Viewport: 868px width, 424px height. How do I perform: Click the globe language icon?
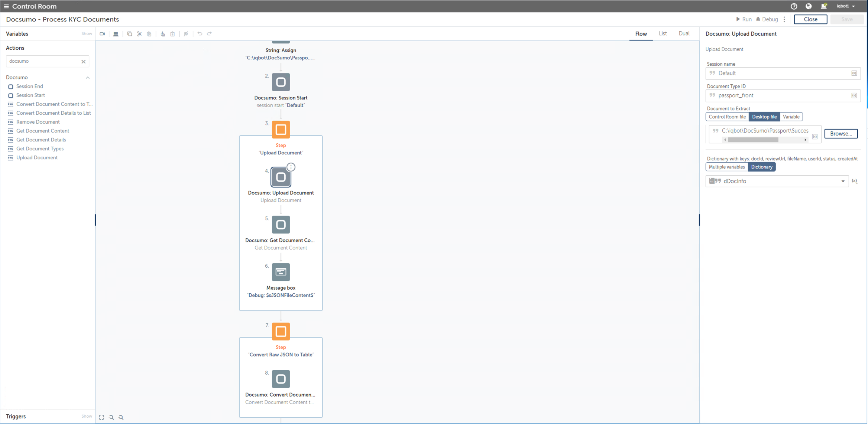(x=809, y=6)
